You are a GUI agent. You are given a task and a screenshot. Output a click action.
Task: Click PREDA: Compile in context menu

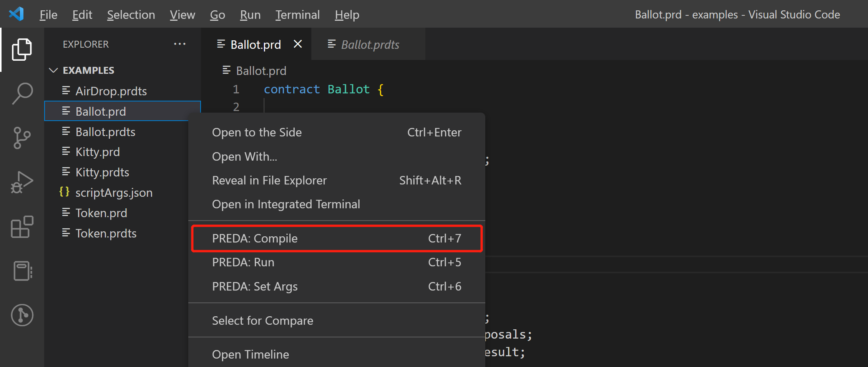click(x=337, y=238)
